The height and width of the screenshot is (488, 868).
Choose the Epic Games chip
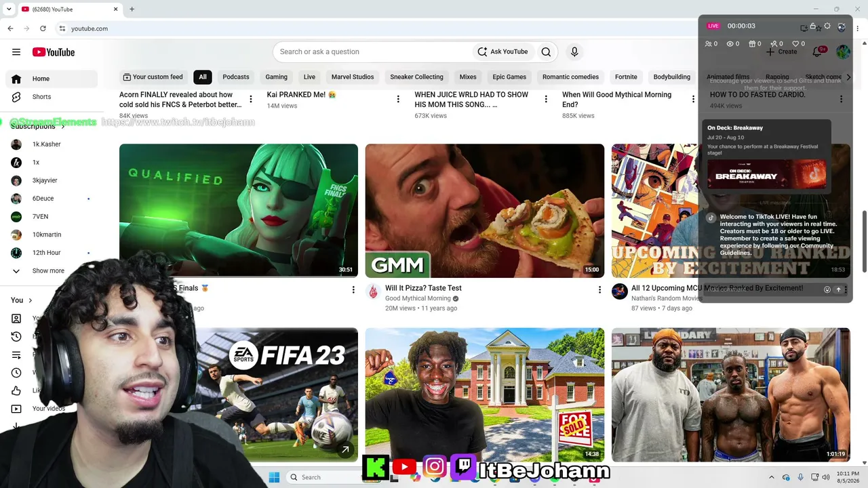click(x=509, y=77)
